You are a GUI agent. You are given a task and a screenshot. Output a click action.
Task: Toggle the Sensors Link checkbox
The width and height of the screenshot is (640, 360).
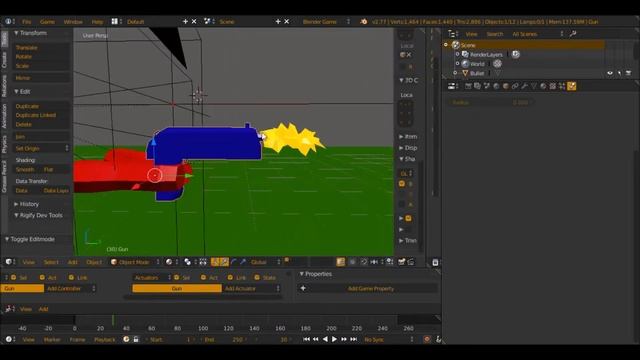pyautogui.click(x=71, y=278)
